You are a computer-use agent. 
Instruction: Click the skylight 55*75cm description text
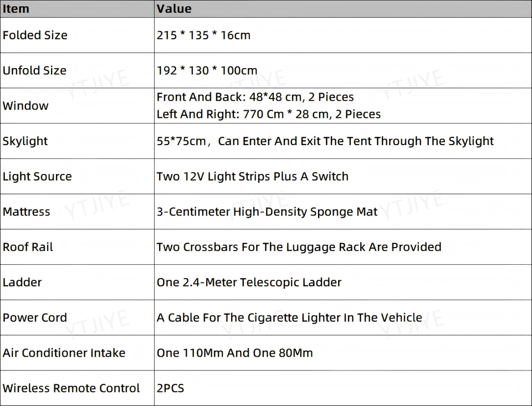(325, 141)
